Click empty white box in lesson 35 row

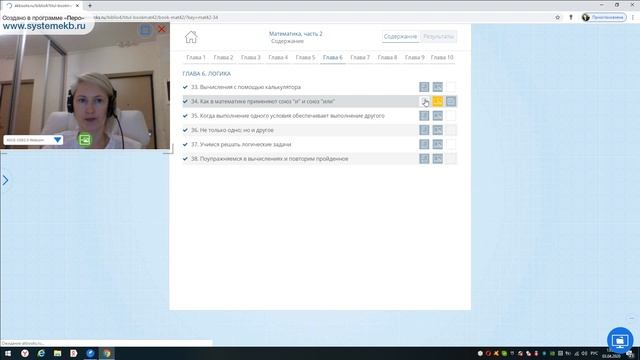tap(451, 116)
